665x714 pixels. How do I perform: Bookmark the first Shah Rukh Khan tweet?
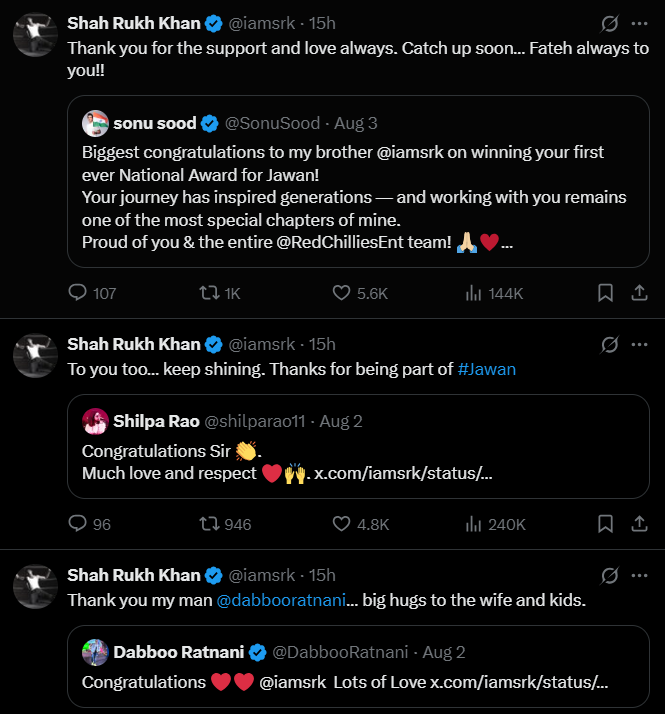pyautogui.click(x=605, y=293)
